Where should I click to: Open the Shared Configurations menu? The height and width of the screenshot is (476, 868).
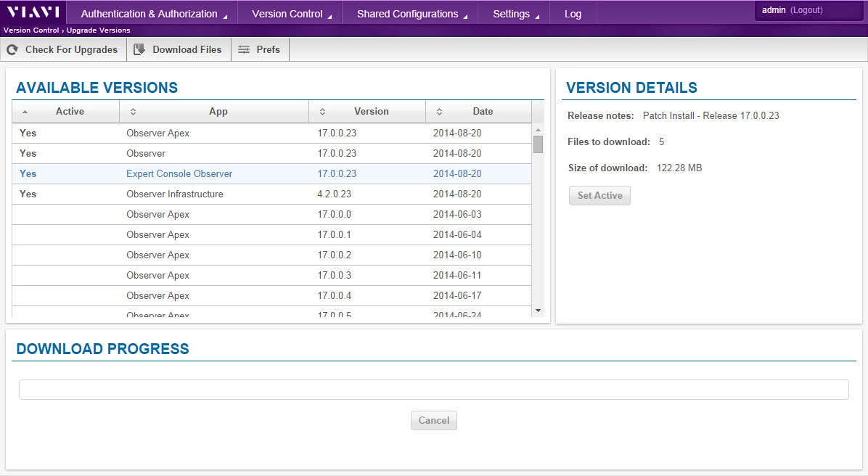click(x=412, y=14)
